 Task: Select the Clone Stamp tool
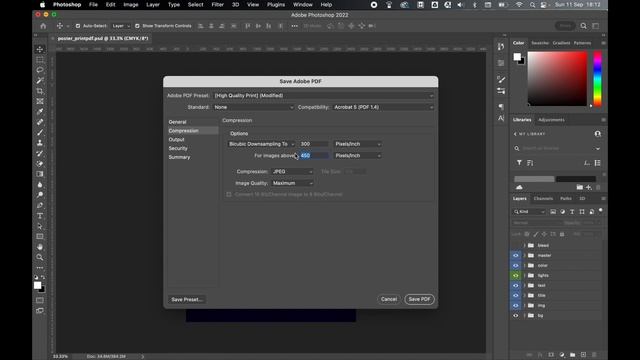40,143
